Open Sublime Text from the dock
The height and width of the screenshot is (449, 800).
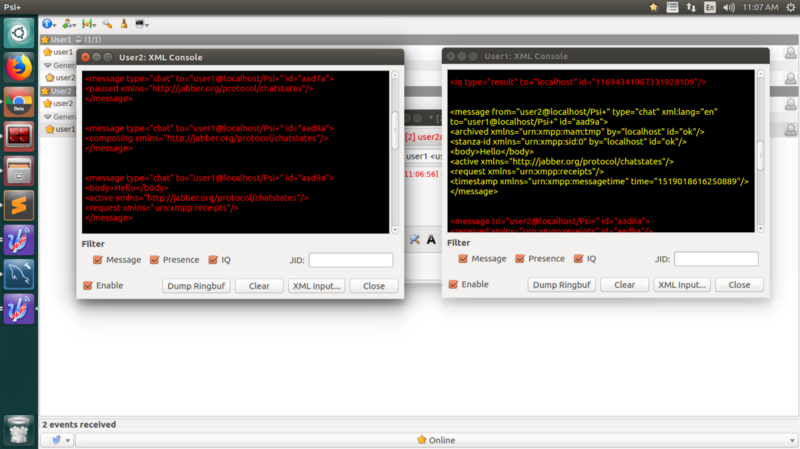click(x=19, y=204)
